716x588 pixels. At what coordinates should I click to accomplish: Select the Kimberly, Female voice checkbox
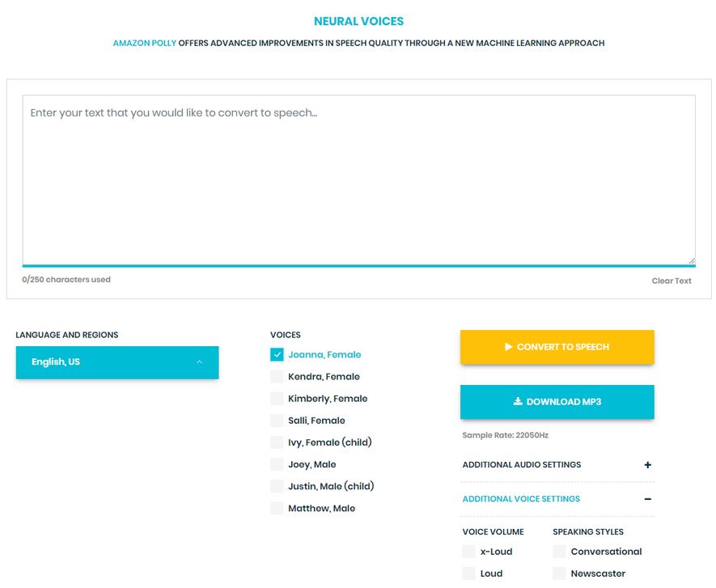point(277,399)
